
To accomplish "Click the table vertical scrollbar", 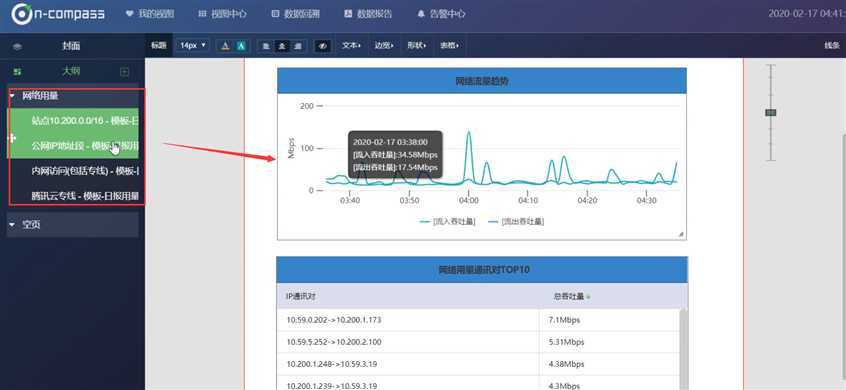I will click(x=683, y=349).
